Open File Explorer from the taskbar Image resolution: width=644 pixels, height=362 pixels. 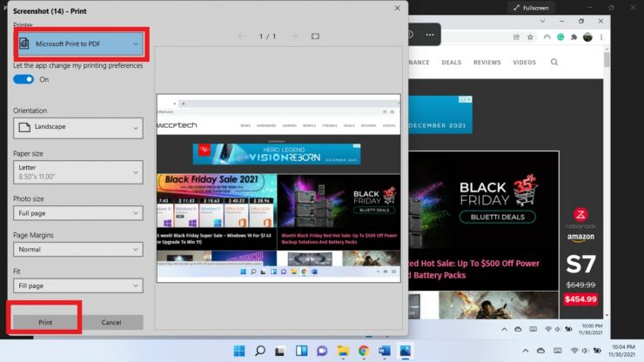343,351
